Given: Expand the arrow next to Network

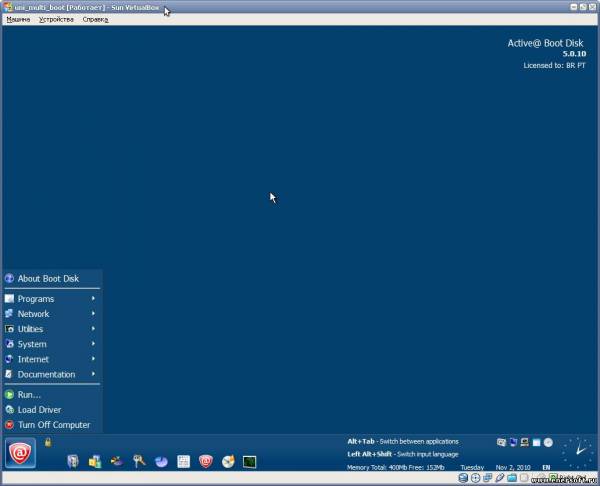Looking at the screenshot, I should pyautogui.click(x=93, y=313).
